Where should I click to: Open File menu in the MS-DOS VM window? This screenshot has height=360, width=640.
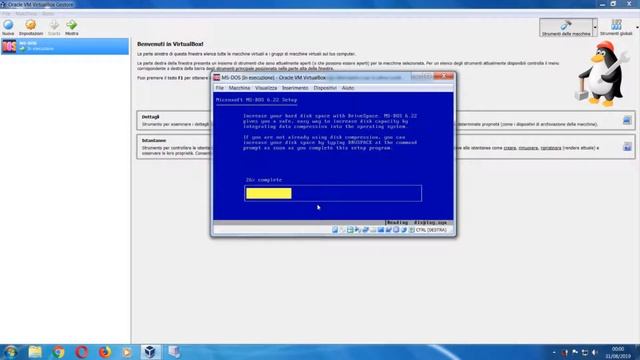point(220,88)
